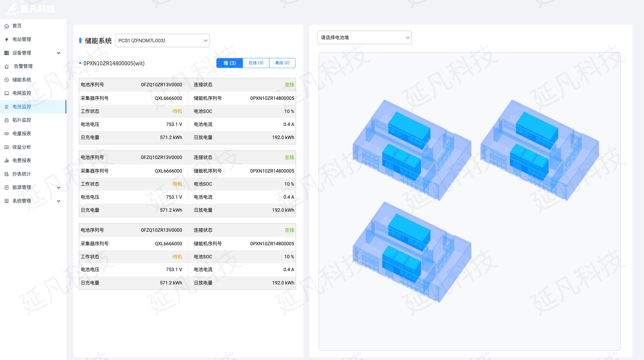
Task: Open the PCS1 (ZFNOM7L003) dropdown
Action: coord(162,40)
